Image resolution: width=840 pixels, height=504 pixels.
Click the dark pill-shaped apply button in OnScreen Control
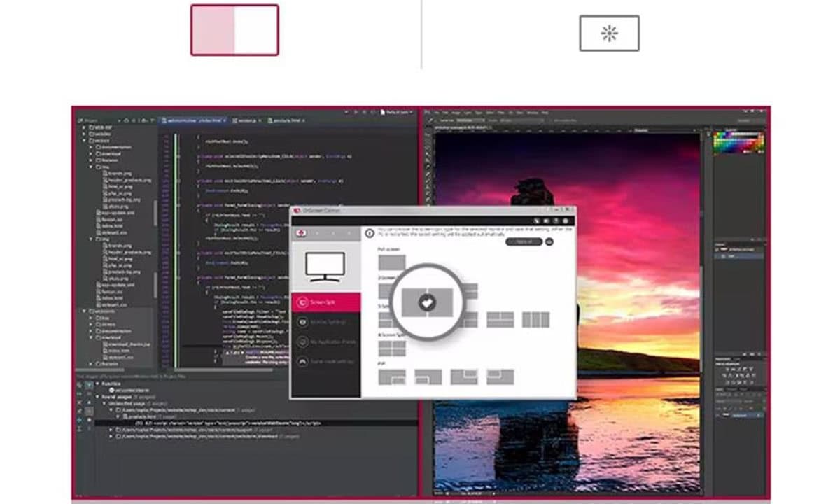click(x=524, y=241)
